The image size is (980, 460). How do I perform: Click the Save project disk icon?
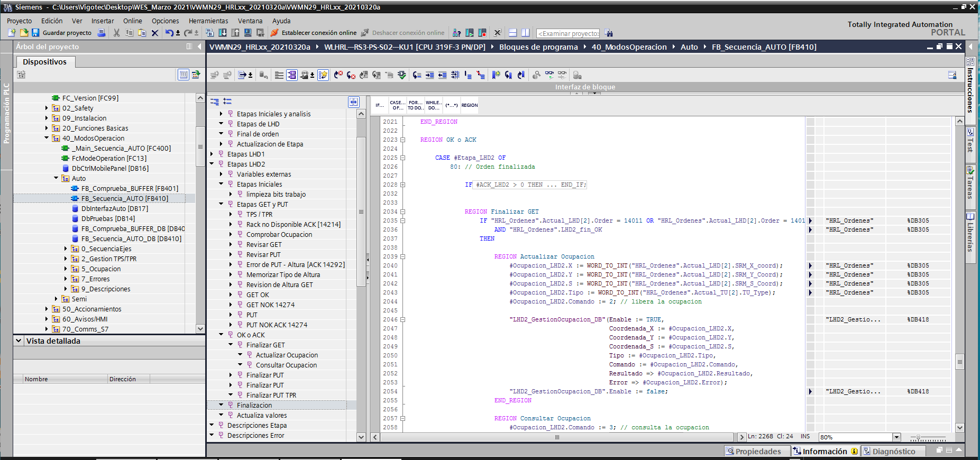(35, 33)
